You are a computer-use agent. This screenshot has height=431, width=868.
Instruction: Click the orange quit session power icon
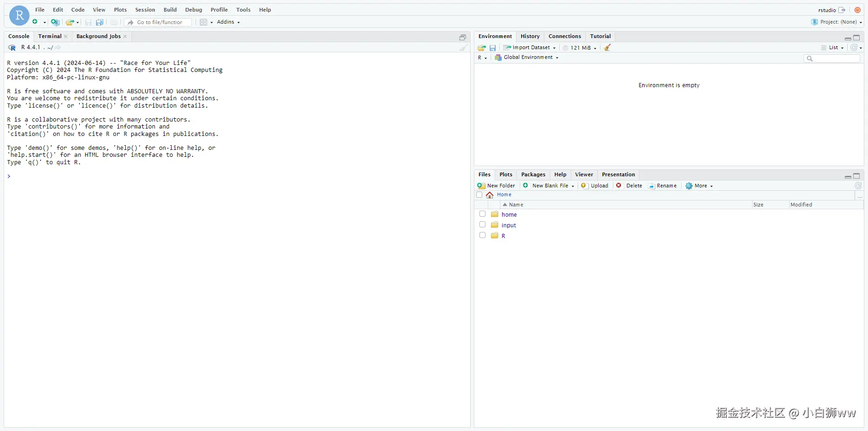[x=858, y=10]
